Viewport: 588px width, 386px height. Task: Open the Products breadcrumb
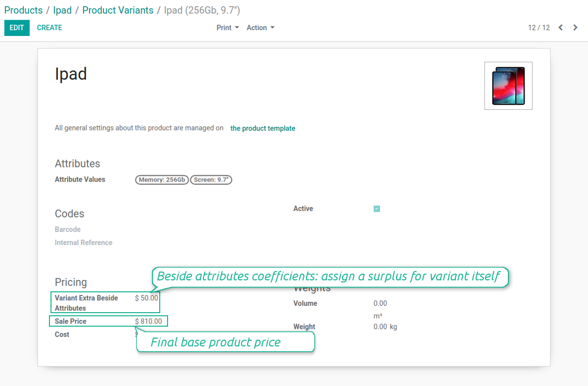pos(23,10)
